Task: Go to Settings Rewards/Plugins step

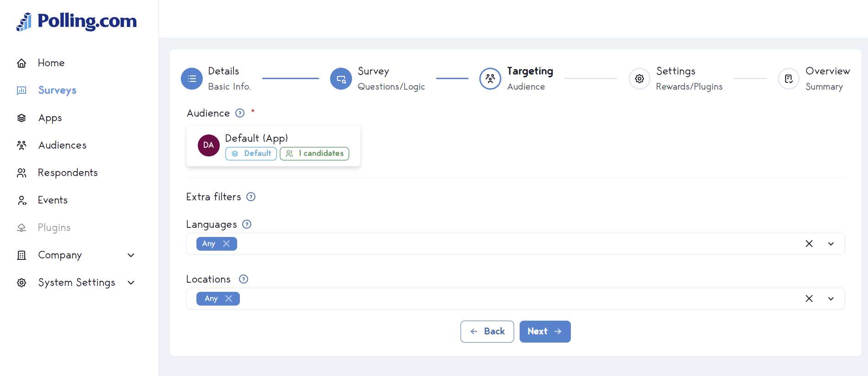Action: point(676,79)
